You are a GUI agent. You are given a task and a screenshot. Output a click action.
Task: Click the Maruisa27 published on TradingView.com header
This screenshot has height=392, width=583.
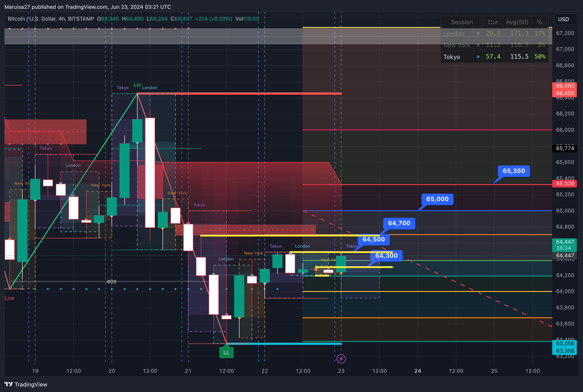point(88,7)
